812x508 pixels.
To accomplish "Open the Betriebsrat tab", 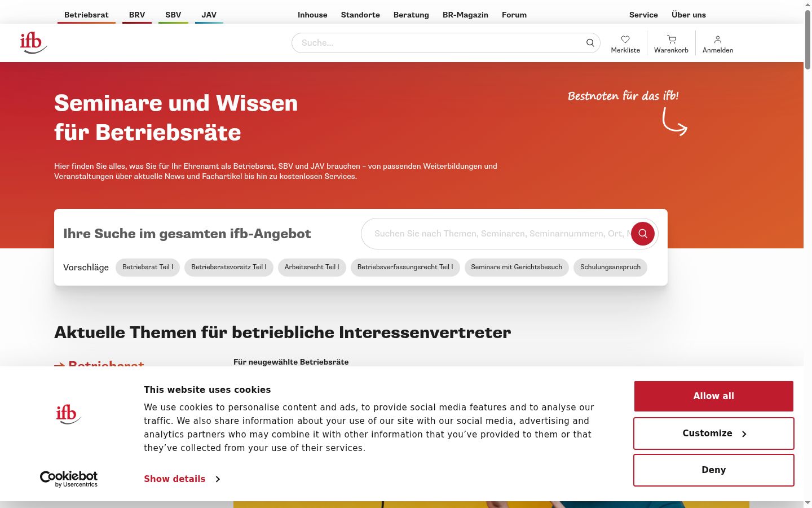I will pos(86,15).
